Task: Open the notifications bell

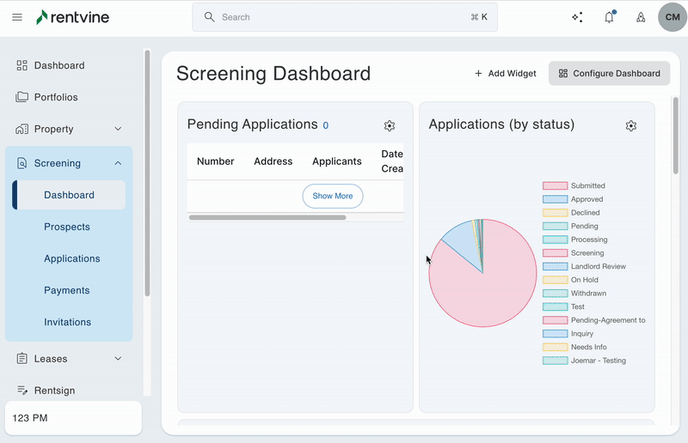Action: [x=609, y=17]
